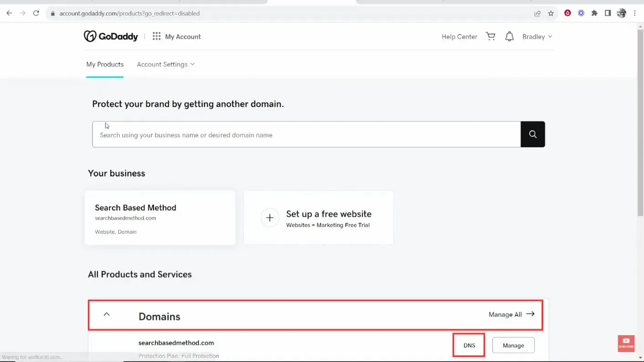This screenshot has width=644, height=362.
Task: Open the purple gear-shaped browser extension
Action: pyautogui.click(x=581, y=13)
